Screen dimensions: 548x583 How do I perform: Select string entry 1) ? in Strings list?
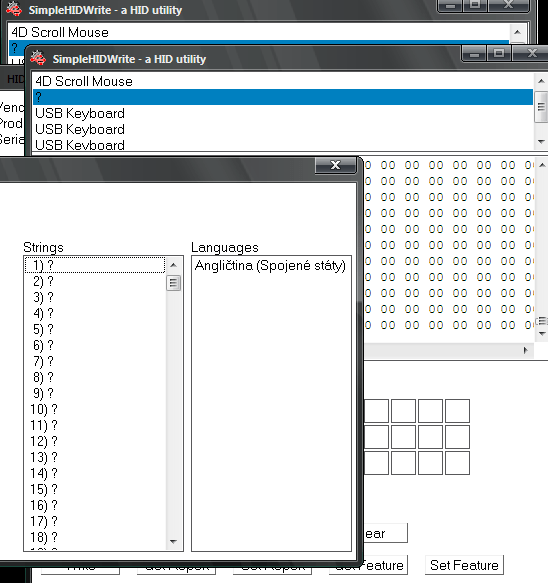(x=95, y=265)
